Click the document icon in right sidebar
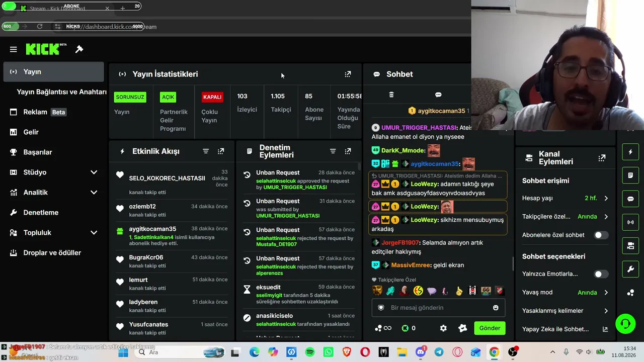The width and height of the screenshot is (644, 362). (630, 175)
